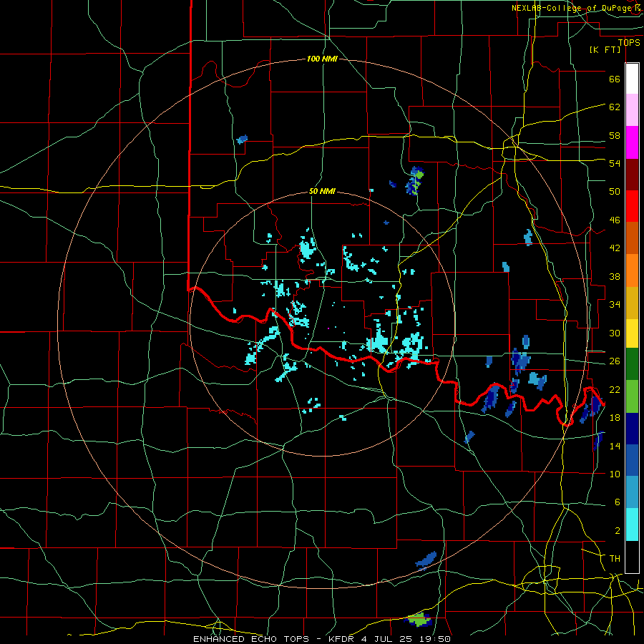Select the 62 value on the scale
Screen dimensions: 644x644
[615, 107]
